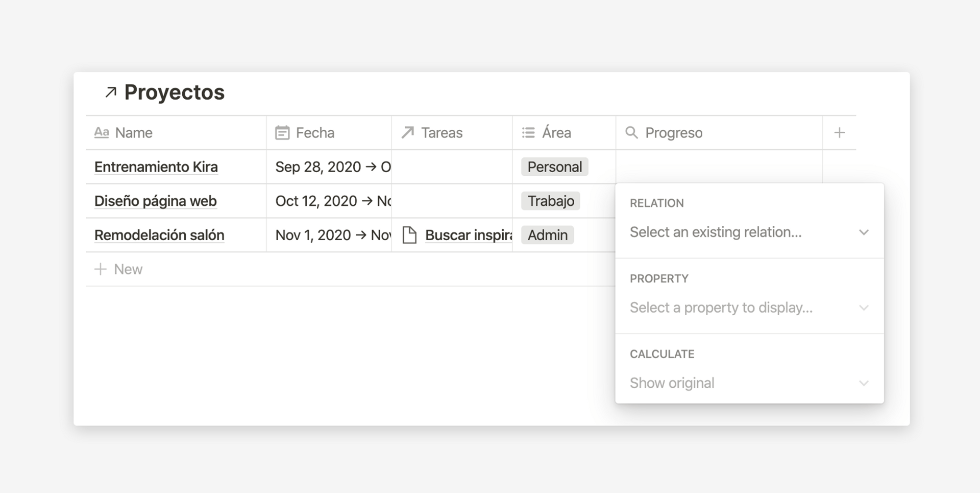Viewport: 980px width, 493px height.
Task: Select the Personal tag on Entrenamiento Kira
Action: click(554, 167)
